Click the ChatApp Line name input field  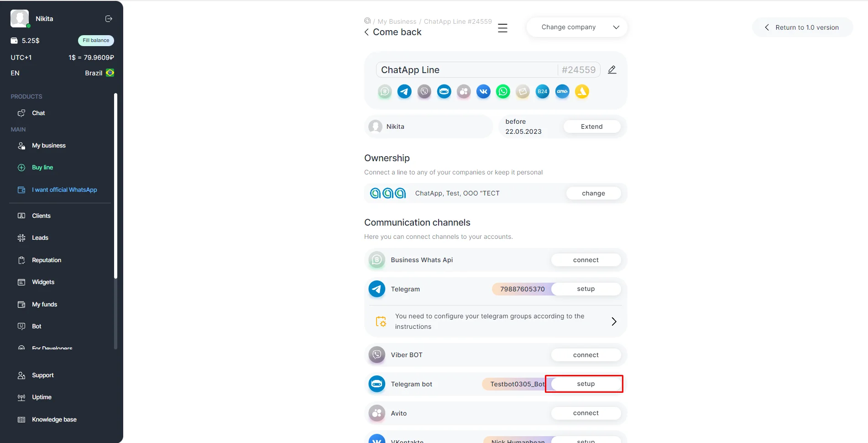[x=465, y=70]
